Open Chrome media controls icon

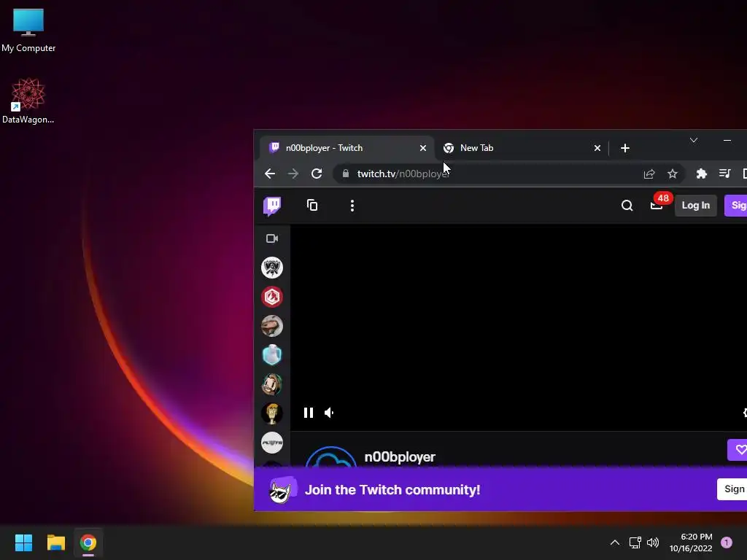click(x=724, y=174)
